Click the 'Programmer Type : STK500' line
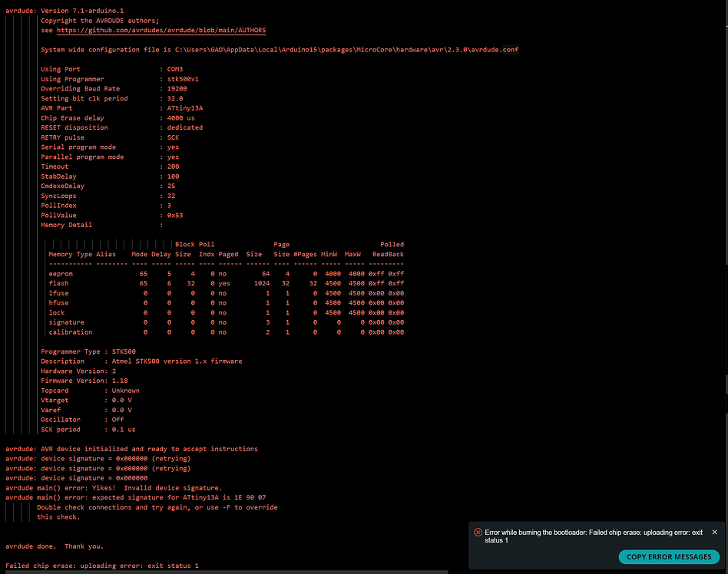The width and height of the screenshot is (728, 574). point(88,351)
